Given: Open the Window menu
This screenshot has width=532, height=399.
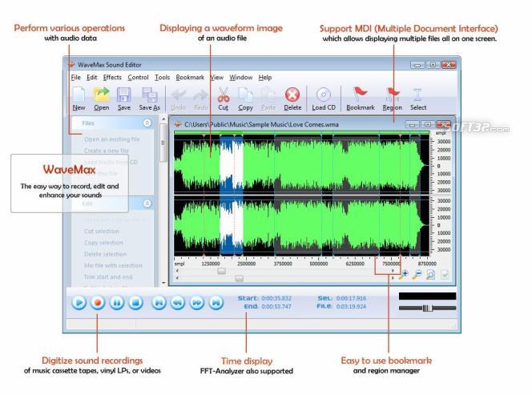Looking at the screenshot, I should coord(241,78).
